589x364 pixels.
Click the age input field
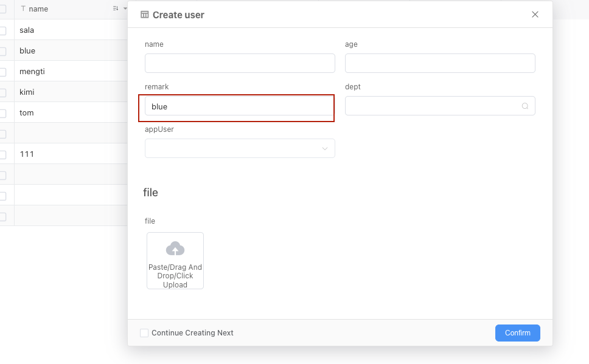[440, 63]
